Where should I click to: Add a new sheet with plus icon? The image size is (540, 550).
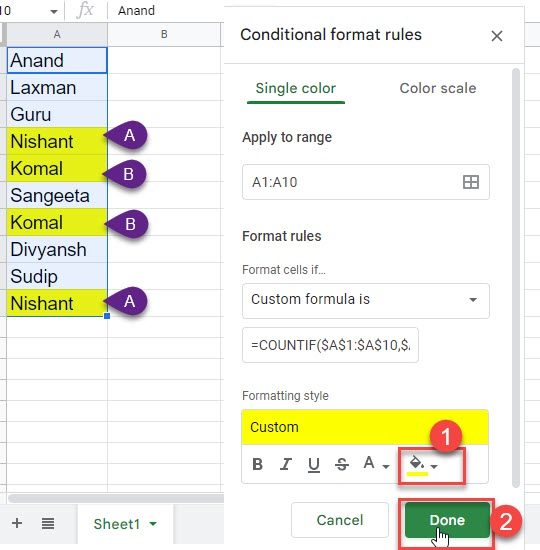pyautogui.click(x=17, y=523)
